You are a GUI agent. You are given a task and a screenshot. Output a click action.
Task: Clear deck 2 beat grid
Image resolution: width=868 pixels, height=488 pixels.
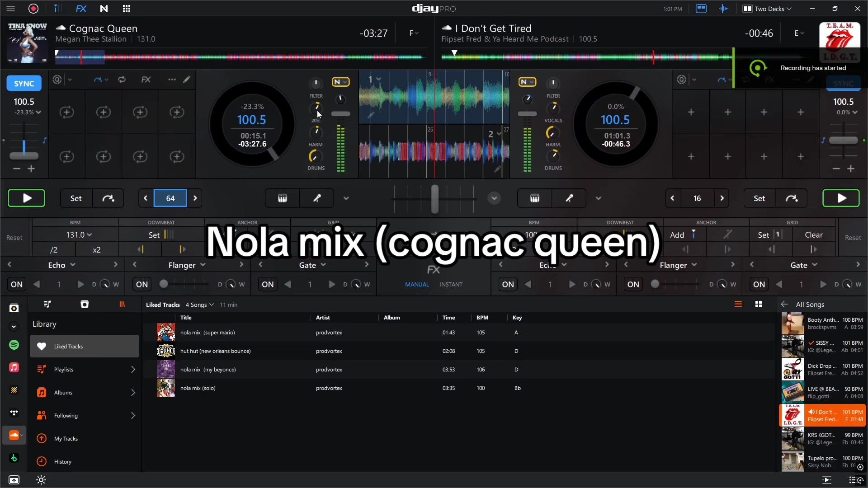point(814,235)
